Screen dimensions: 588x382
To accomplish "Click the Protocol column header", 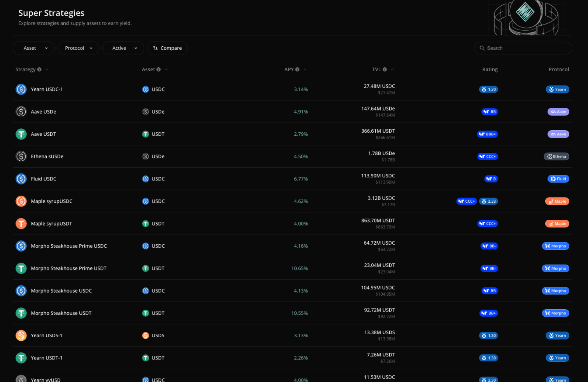I will click(559, 70).
